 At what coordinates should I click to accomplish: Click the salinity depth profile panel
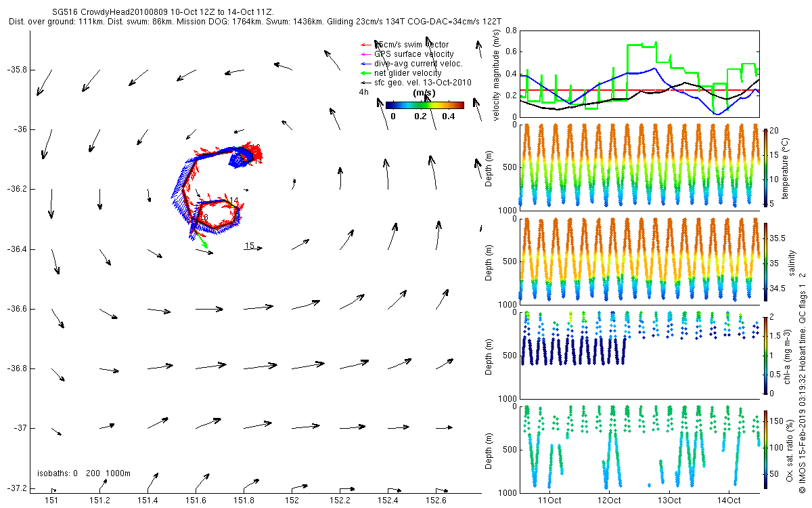coord(639,261)
